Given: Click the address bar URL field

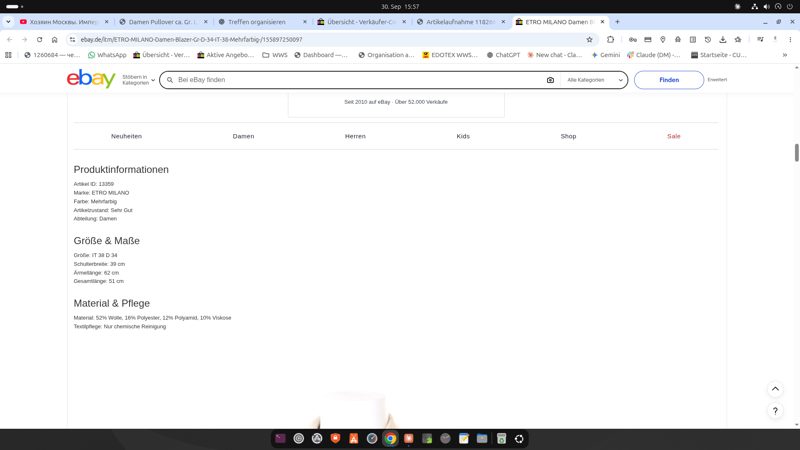Looking at the screenshot, I should tap(327, 39).
